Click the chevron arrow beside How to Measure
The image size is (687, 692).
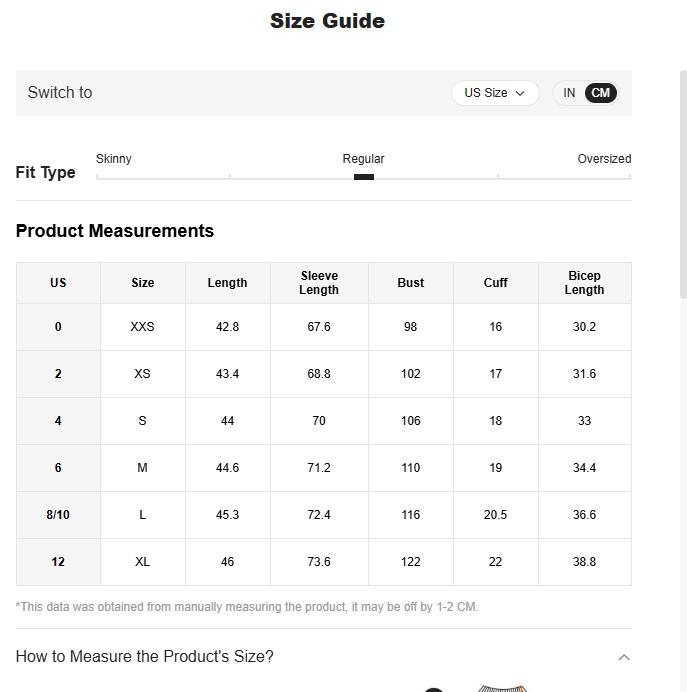(624, 657)
